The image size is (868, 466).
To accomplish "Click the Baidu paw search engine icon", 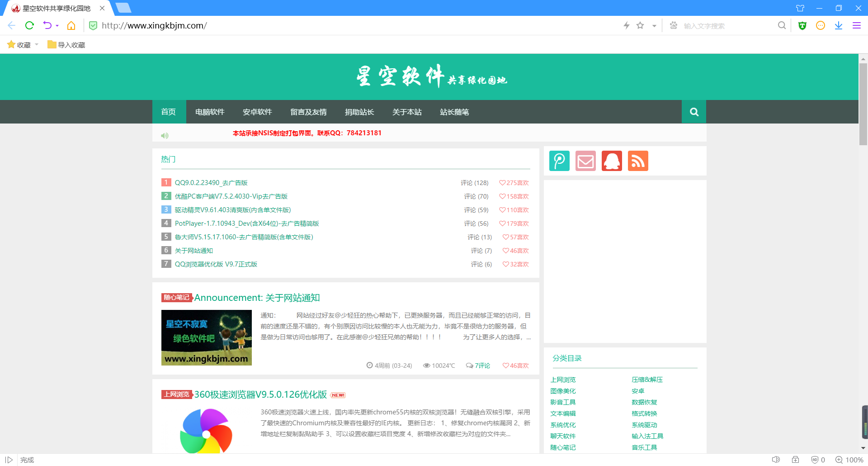I will [x=674, y=25].
